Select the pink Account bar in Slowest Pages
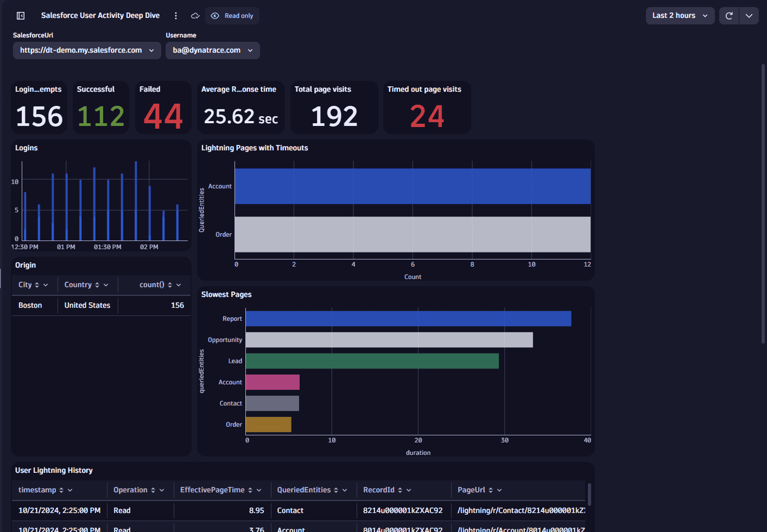This screenshot has height=532, width=767. 272,382
